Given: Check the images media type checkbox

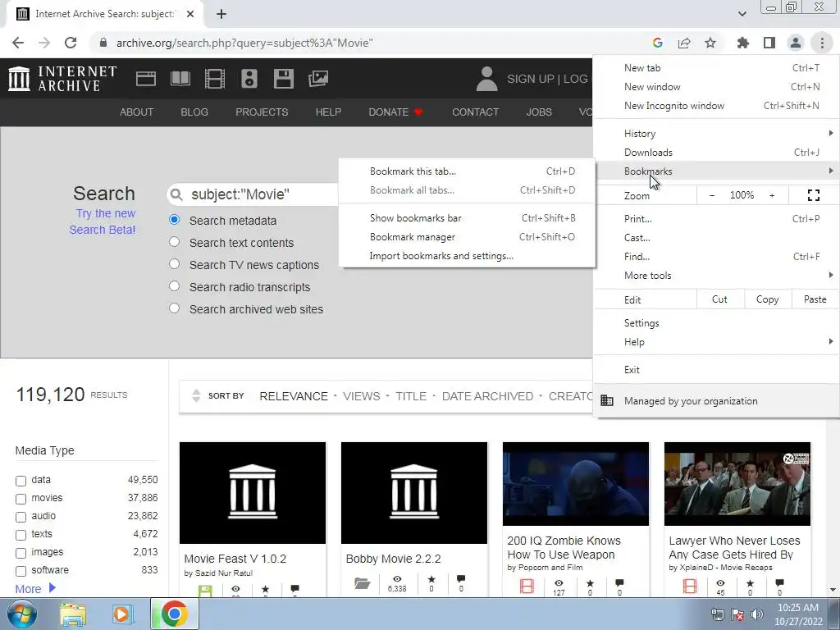Looking at the screenshot, I should pos(21,553).
